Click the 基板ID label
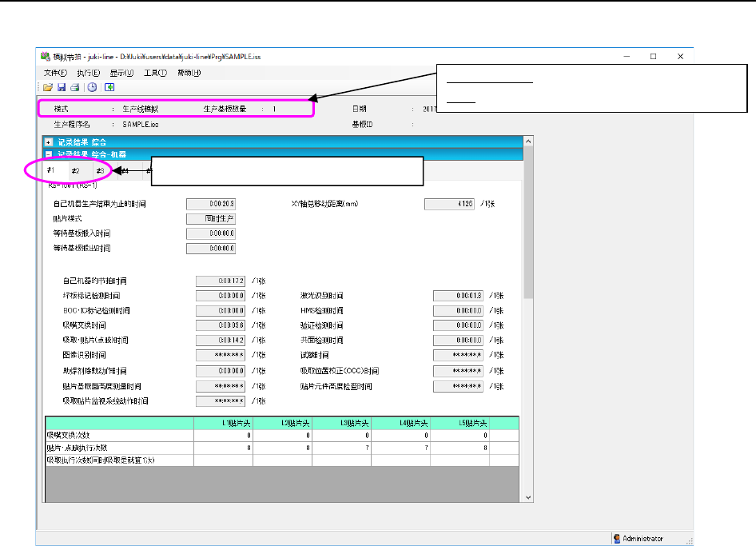 [x=362, y=125]
